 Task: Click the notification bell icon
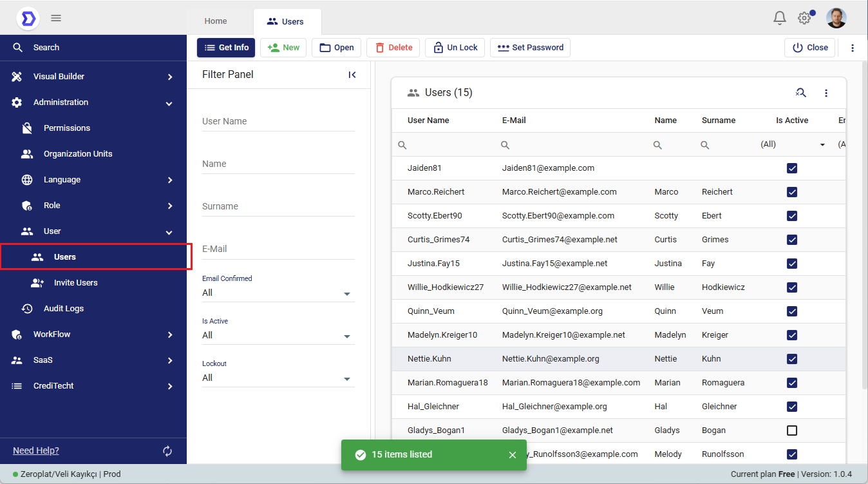780,18
